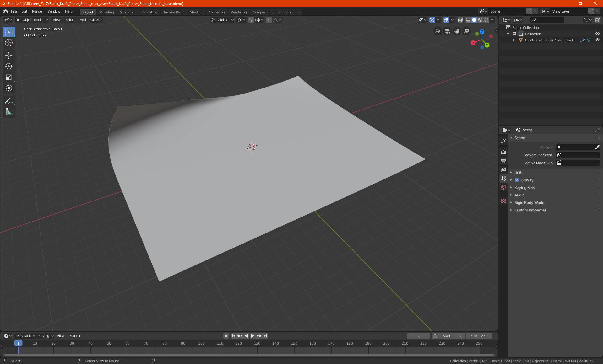
Task: Jump to the next keyframe
Action: [259, 336]
